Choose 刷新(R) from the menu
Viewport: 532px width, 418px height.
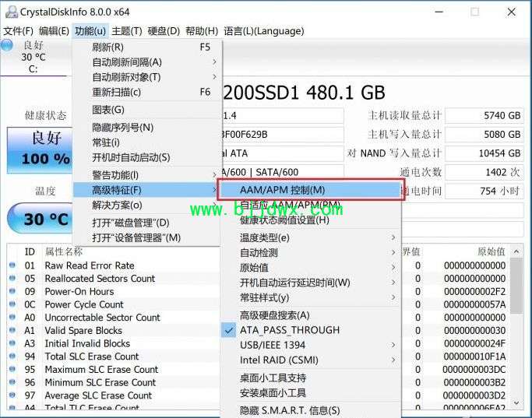pos(147,47)
